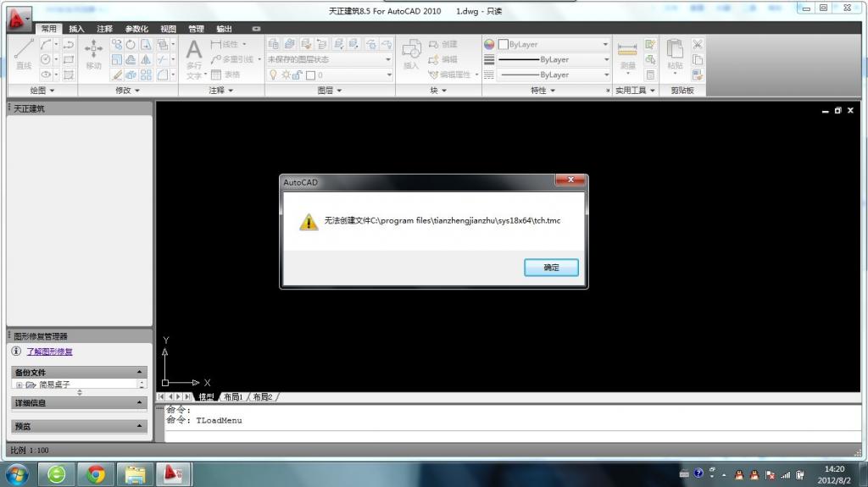Switch to the 插入 ribbon tab
This screenshot has height=487, width=868.
coord(76,29)
